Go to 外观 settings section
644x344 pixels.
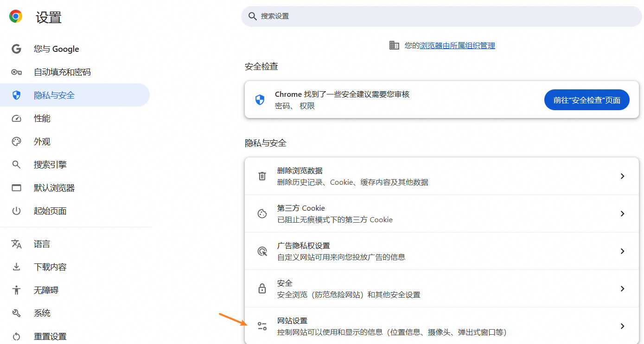point(42,142)
